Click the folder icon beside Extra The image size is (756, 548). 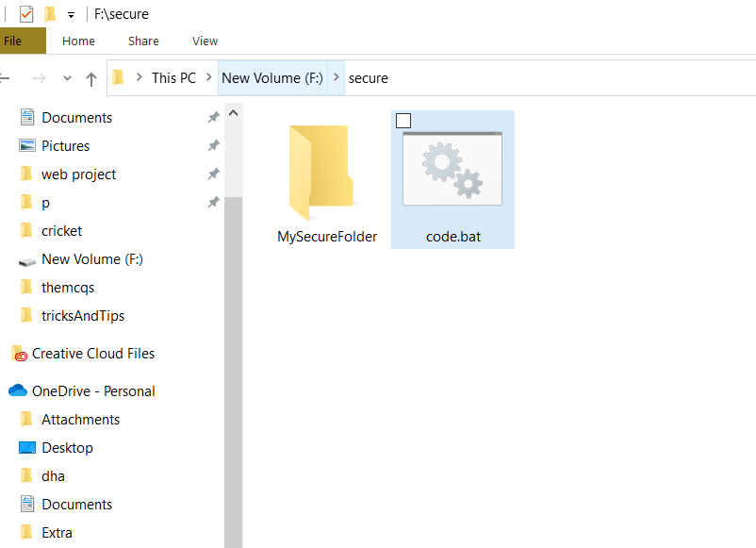tap(26, 533)
